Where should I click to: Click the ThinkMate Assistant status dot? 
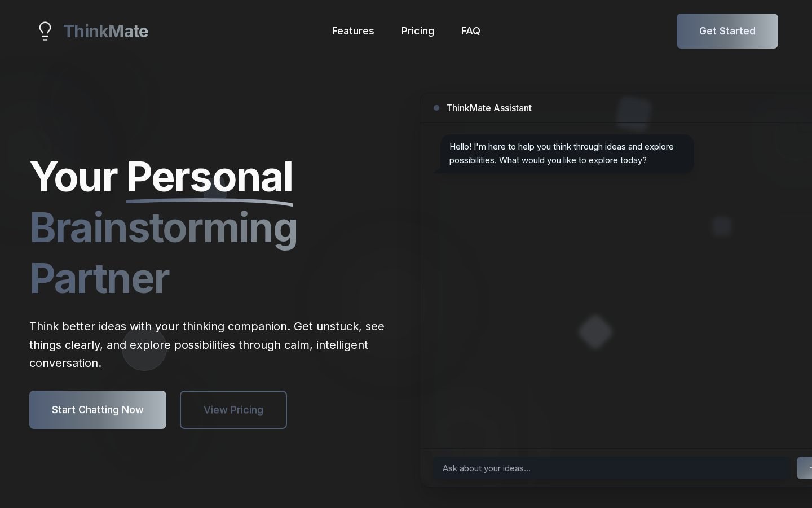click(436, 108)
